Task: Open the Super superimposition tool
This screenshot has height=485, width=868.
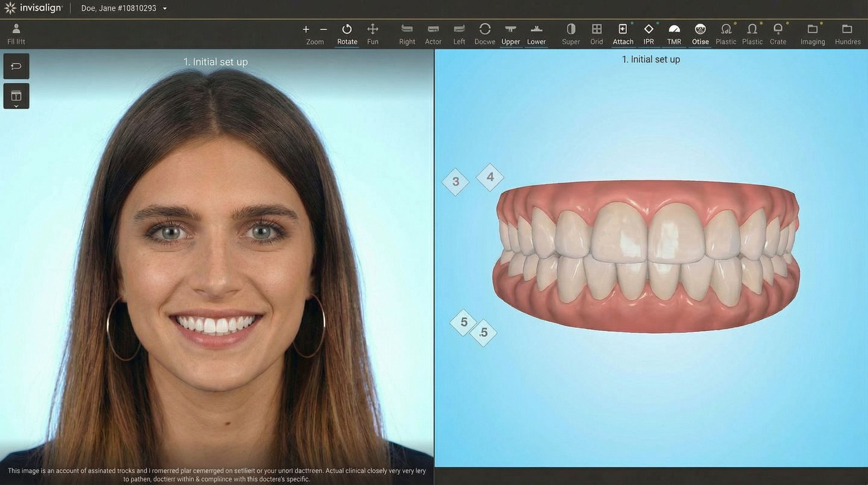Action: [x=571, y=29]
